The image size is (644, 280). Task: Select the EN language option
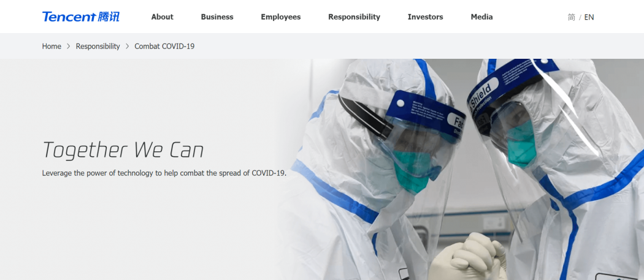coord(589,17)
